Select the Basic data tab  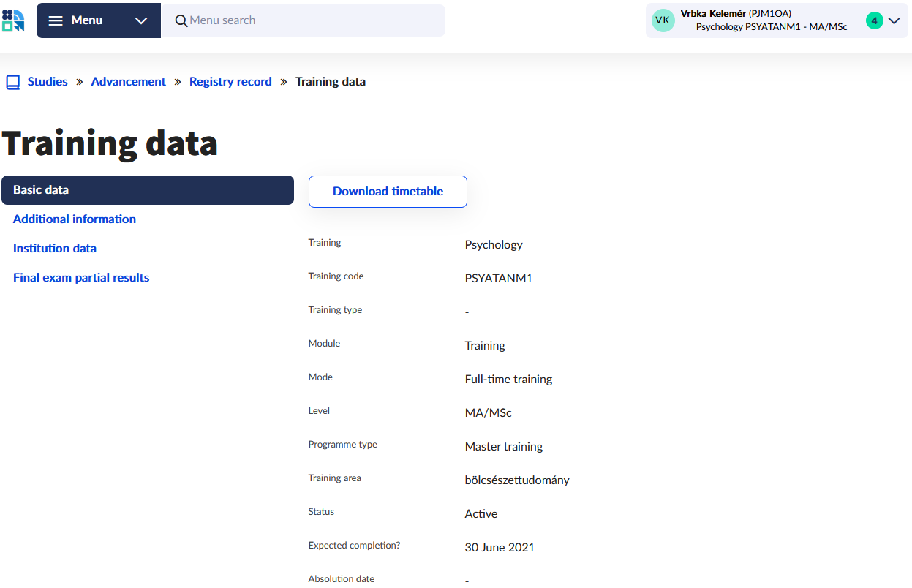point(147,190)
